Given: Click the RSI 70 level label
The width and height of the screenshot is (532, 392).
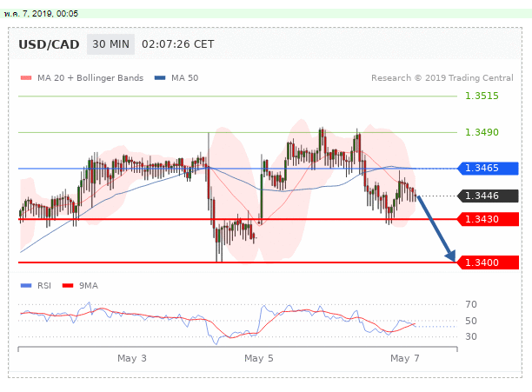Looking at the screenshot, I should pos(471,304).
